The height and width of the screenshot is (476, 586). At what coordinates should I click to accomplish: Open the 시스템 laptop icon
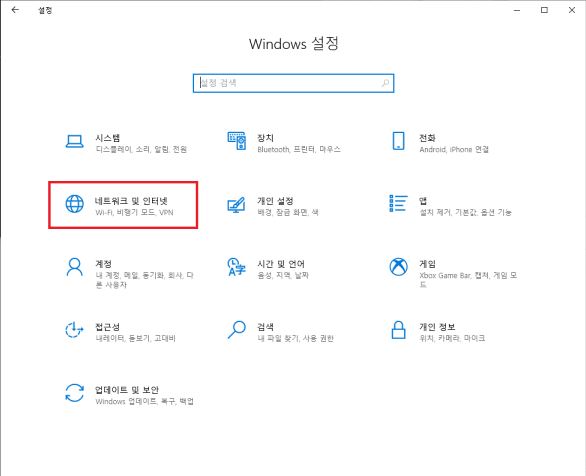click(x=74, y=142)
